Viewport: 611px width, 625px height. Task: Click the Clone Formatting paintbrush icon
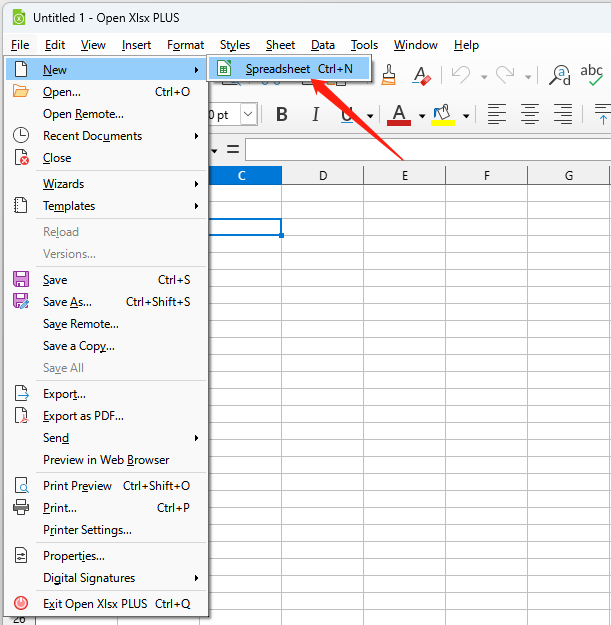(x=389, y=75)
